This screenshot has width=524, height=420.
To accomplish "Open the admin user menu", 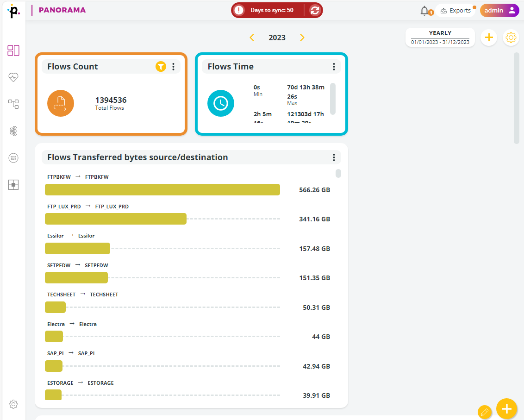I will (499, 10).
